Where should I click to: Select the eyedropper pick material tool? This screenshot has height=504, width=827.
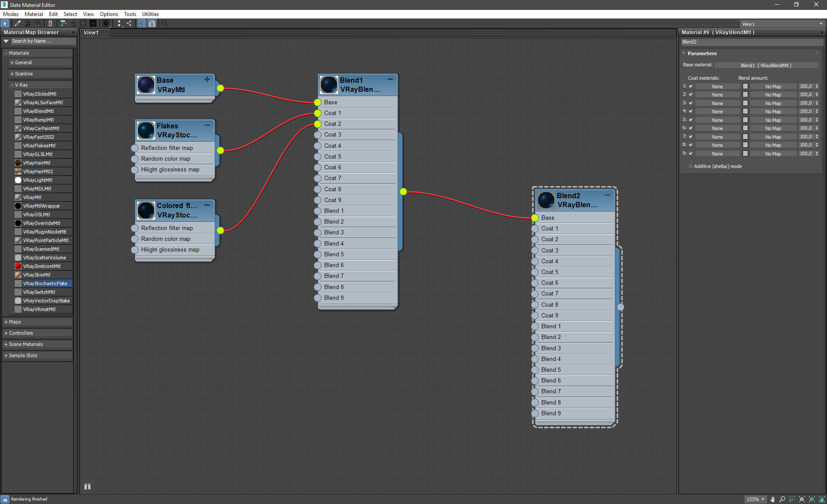(18, 24)
